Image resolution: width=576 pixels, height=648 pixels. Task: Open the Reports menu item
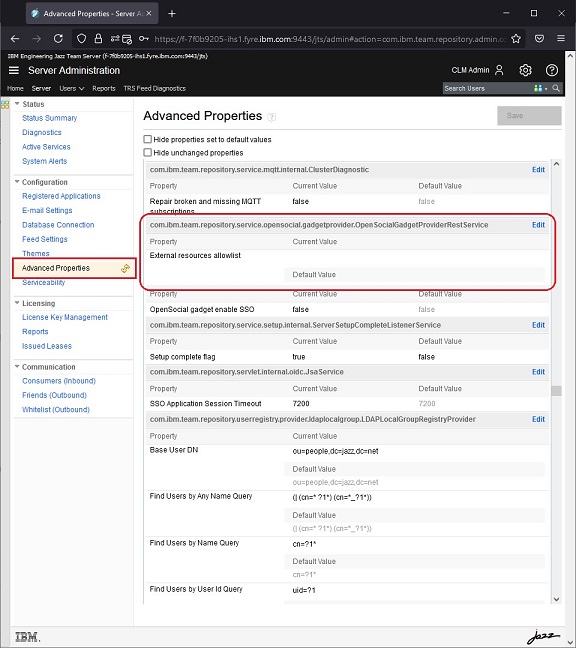104,88
